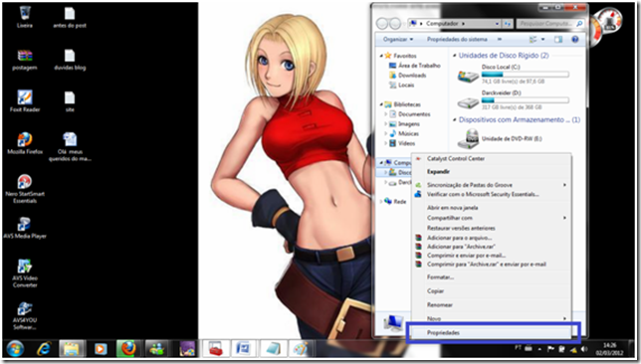
Task: Click the Explorer forward navigation button
Action: pos(395,24)
